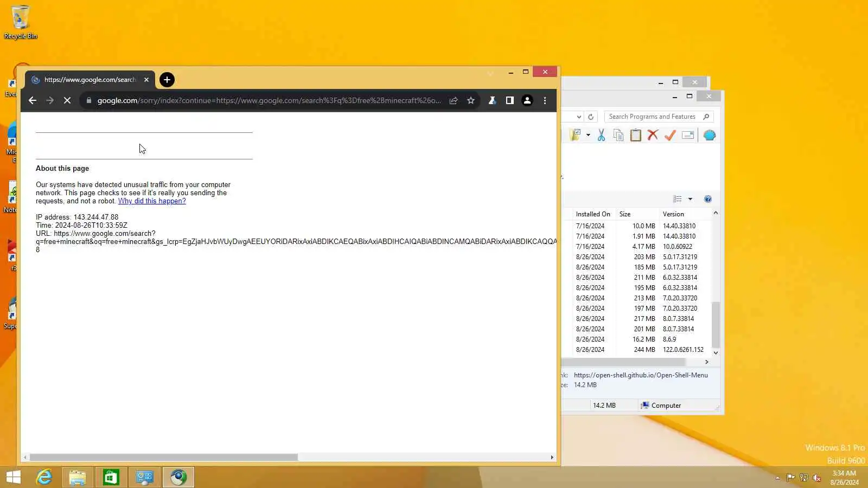This screenshot has height=488, width=868.
Task: Change the view with the list view icon
Action: coord(678,199)
